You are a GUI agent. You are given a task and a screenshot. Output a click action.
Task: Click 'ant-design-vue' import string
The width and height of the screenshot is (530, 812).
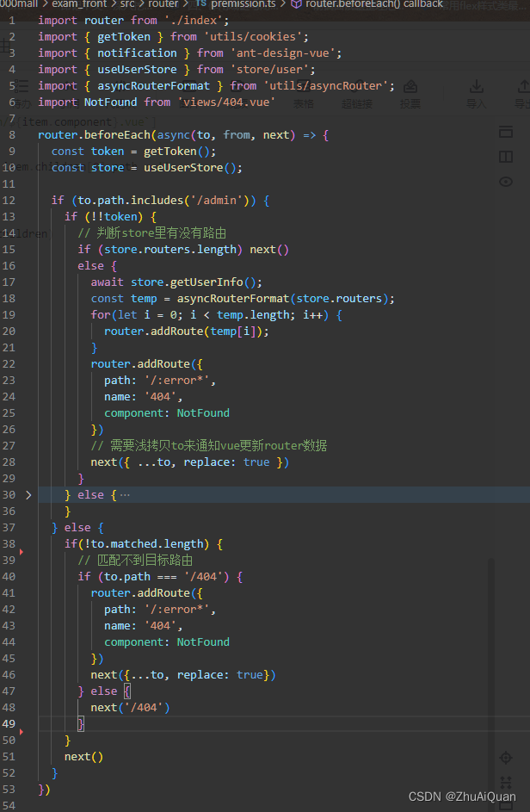(283, 53)
